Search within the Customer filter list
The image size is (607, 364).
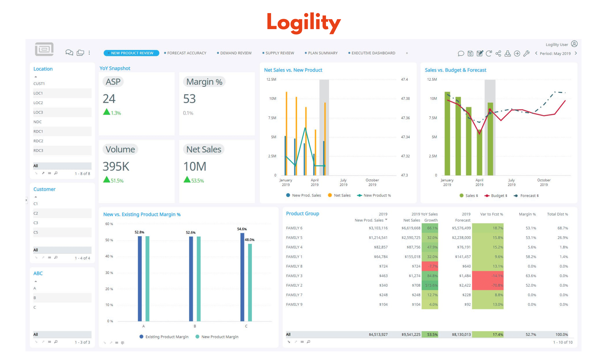click(56, 258)
